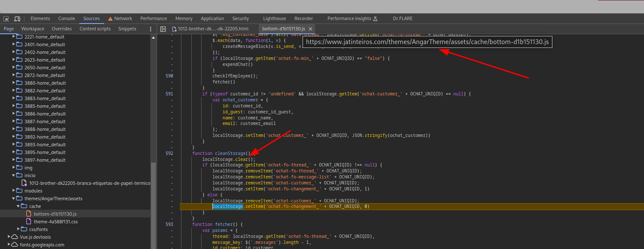Open the Overrides subtab

(x=62, y=29)
